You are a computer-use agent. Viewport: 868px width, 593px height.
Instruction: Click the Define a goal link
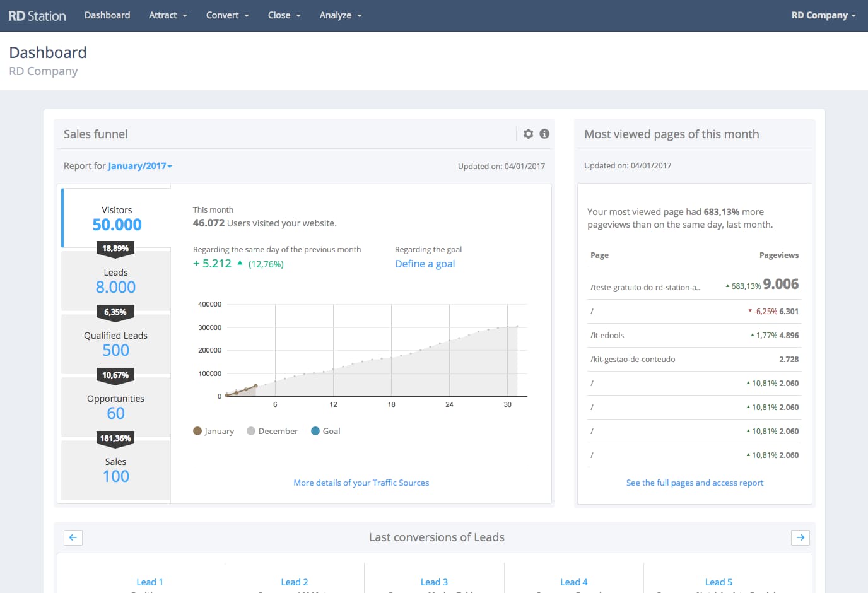[x=425, y=264]
